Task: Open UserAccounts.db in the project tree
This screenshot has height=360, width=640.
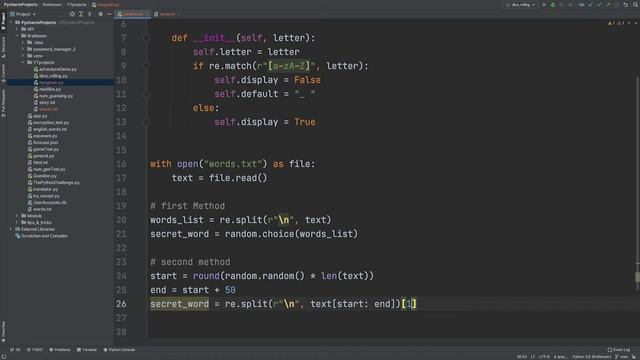Action: coord(47,202)
